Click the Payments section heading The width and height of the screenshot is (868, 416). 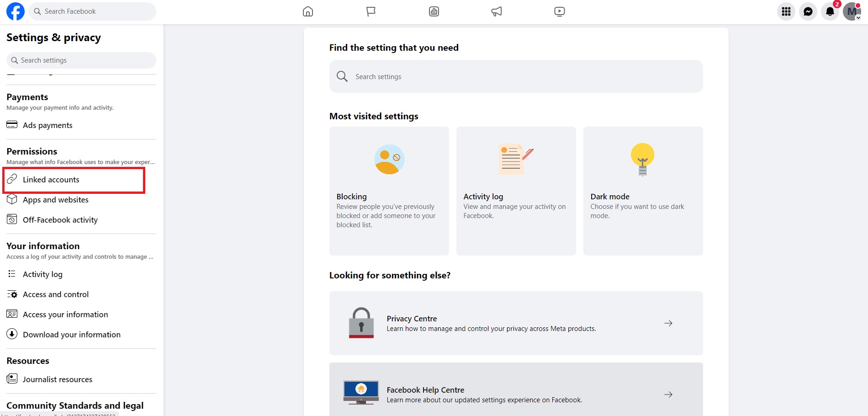[27, 97]
